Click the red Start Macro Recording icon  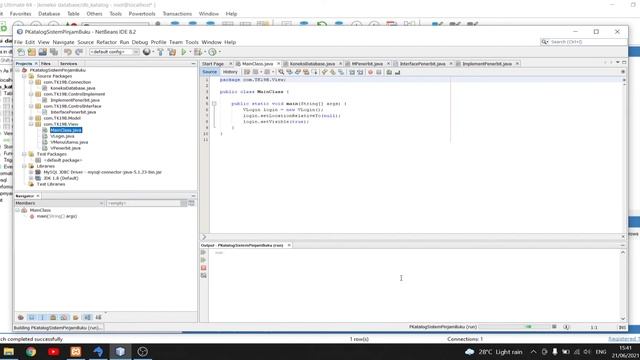click(x=370, y=72)
